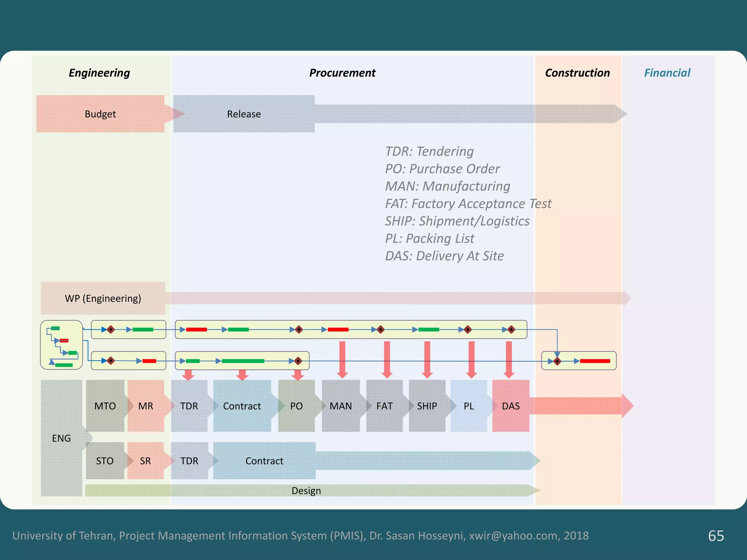Viewport: 747px width, 560px height.
Task: Click the Release arrow box
Action: point(244,114)
